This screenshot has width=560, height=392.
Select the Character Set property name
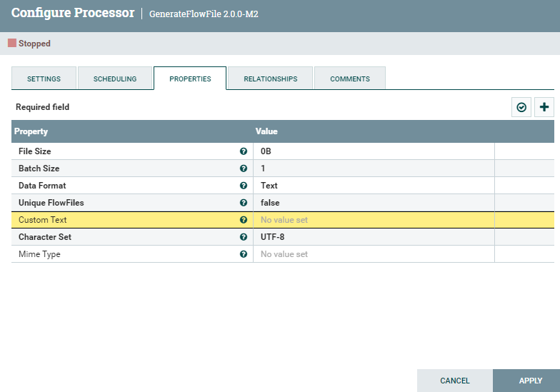[x=44, y=237]
